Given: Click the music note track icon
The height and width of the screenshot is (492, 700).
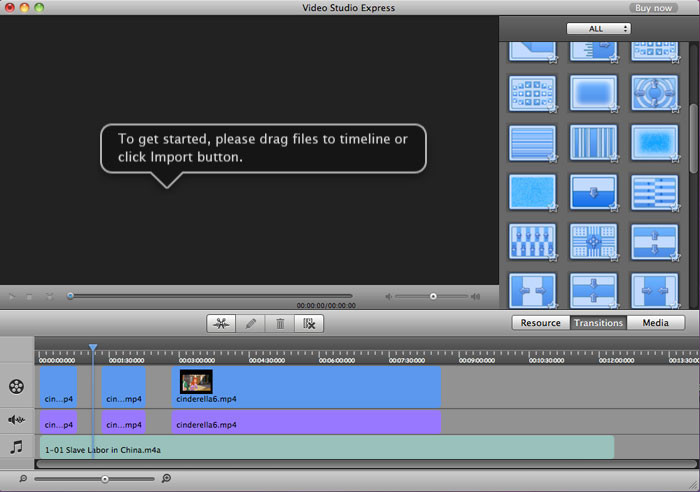Looking at the screenshot, I should [17, 447].
